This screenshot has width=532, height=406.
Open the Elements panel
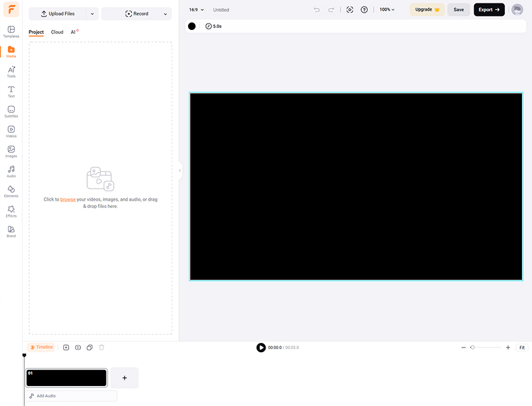[x=11, y=191]
